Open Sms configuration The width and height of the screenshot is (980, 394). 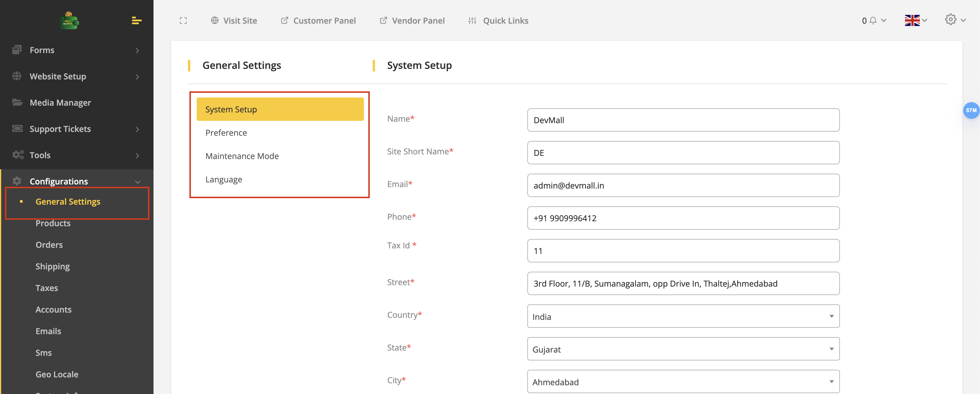[43, 353]
